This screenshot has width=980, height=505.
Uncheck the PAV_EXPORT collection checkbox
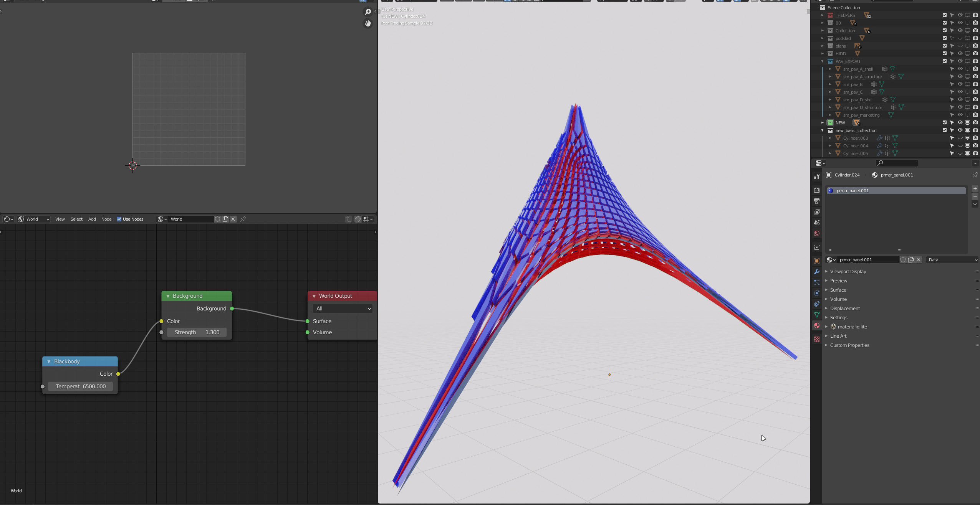point(945,61)
